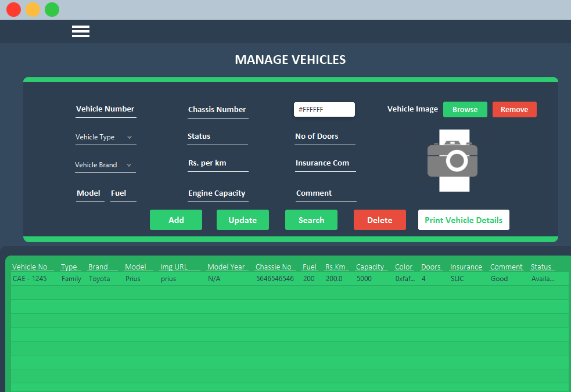The image size is (571, 392).
Task: Click the Vehicle Image label
Action: pyautogui.click(x=412, y=109)
